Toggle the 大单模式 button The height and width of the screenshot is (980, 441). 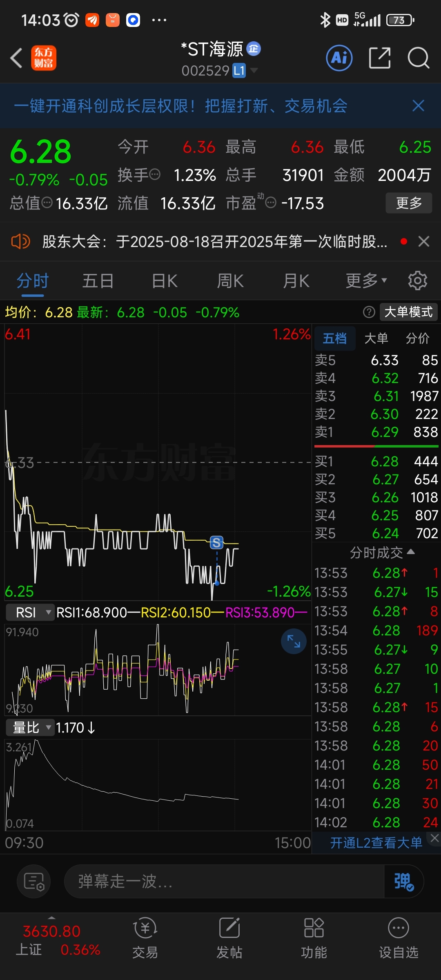(408, 312)
